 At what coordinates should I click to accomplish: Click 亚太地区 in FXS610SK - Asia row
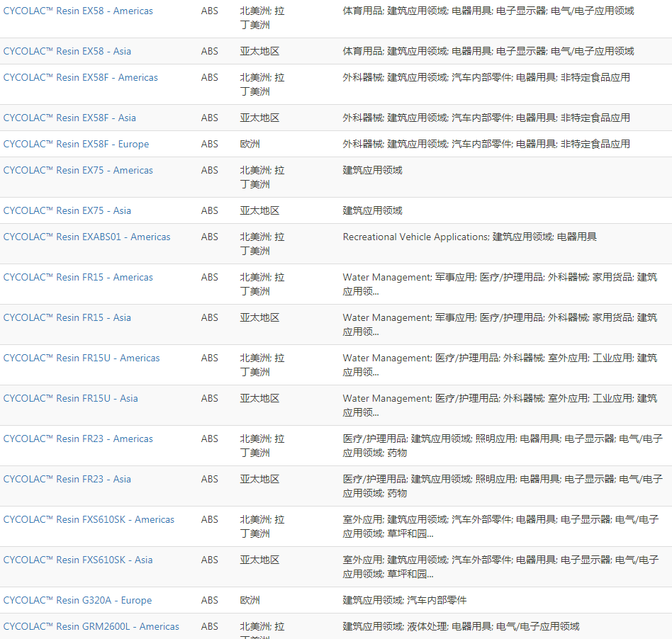[x=259, y=560]
